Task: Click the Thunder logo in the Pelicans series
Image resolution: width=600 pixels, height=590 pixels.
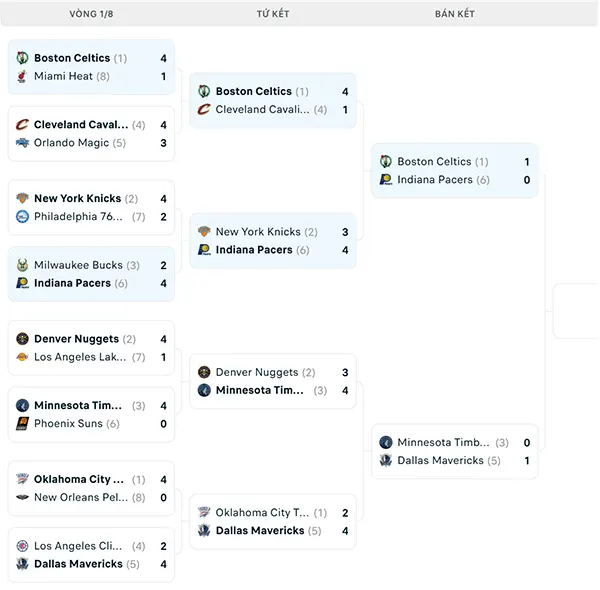Action: coord(22,479)
